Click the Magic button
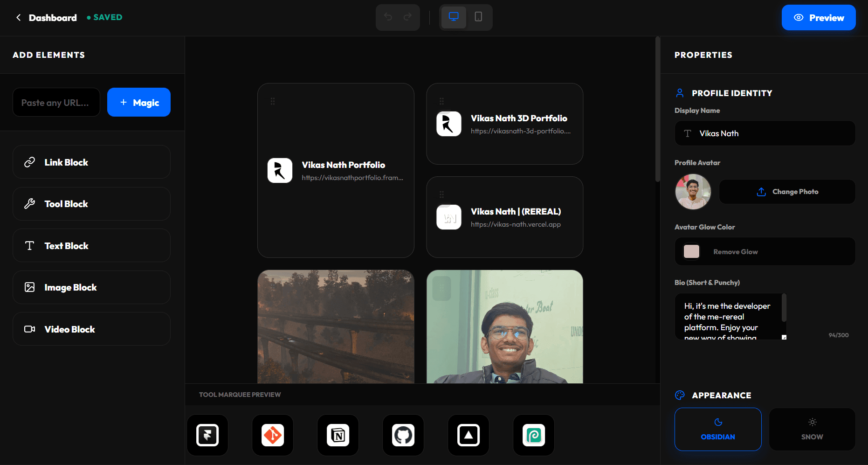The image size is (868, 465). (138, 102)
